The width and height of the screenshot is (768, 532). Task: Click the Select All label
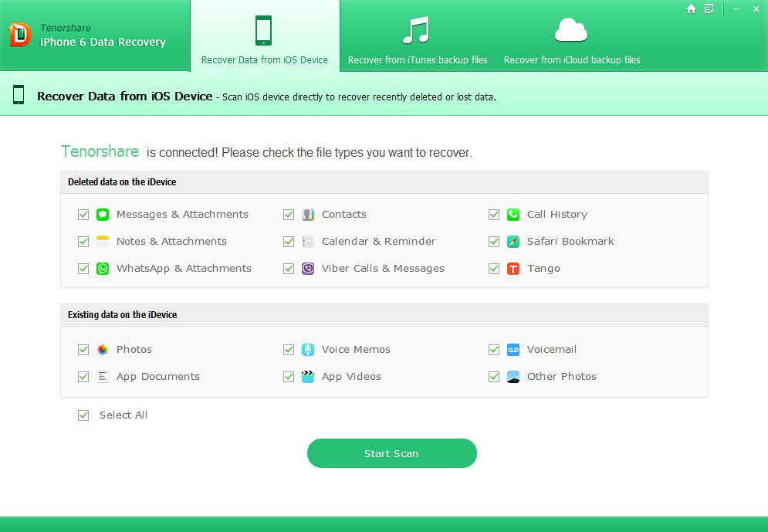pyautogui.click(x=123, y=415)
